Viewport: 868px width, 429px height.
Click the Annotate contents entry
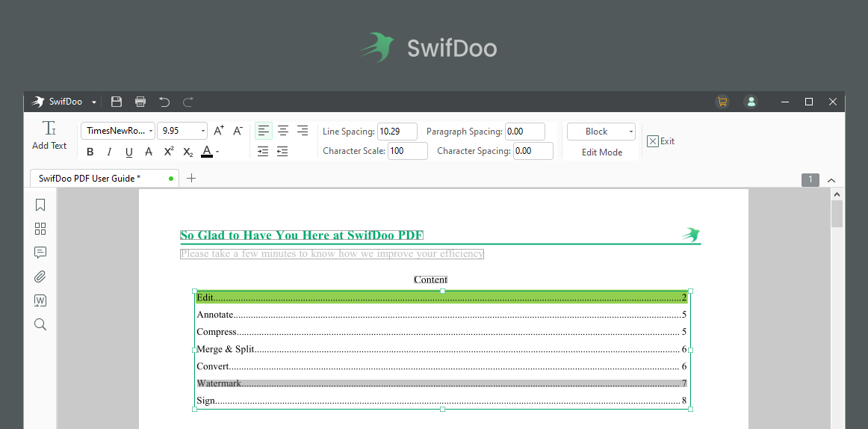click(441, 315)
